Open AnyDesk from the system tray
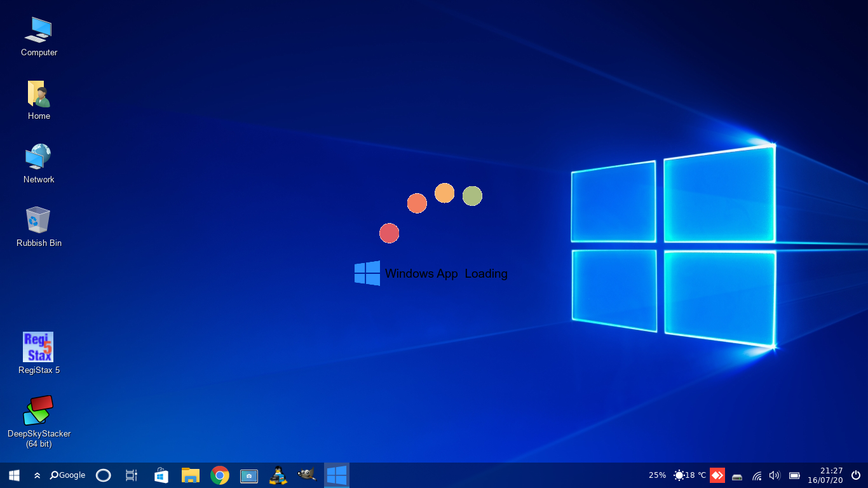Screen dimensions: 868x488 [717, 475]
